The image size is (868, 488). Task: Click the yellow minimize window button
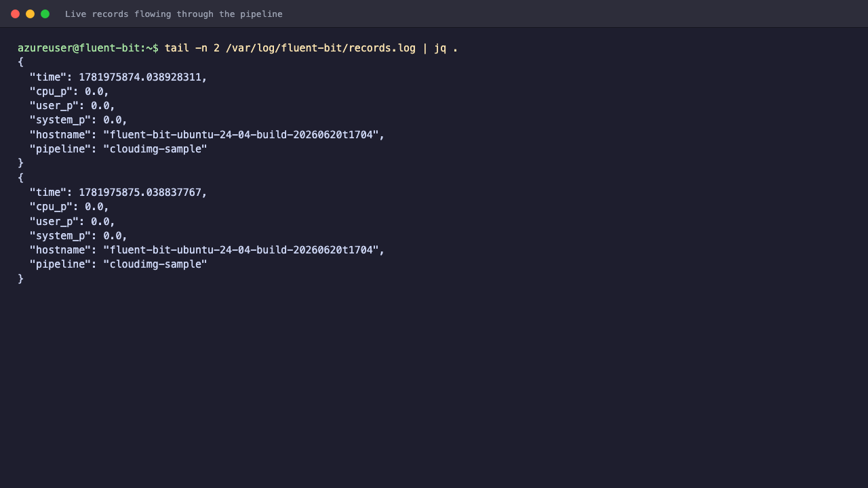coord(30,14)
